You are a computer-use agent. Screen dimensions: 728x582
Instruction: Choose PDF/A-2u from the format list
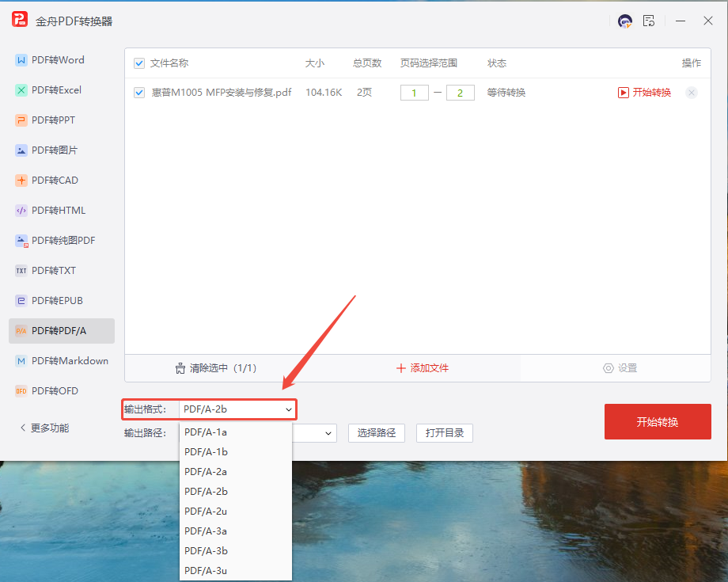click(x=236, y=511)
